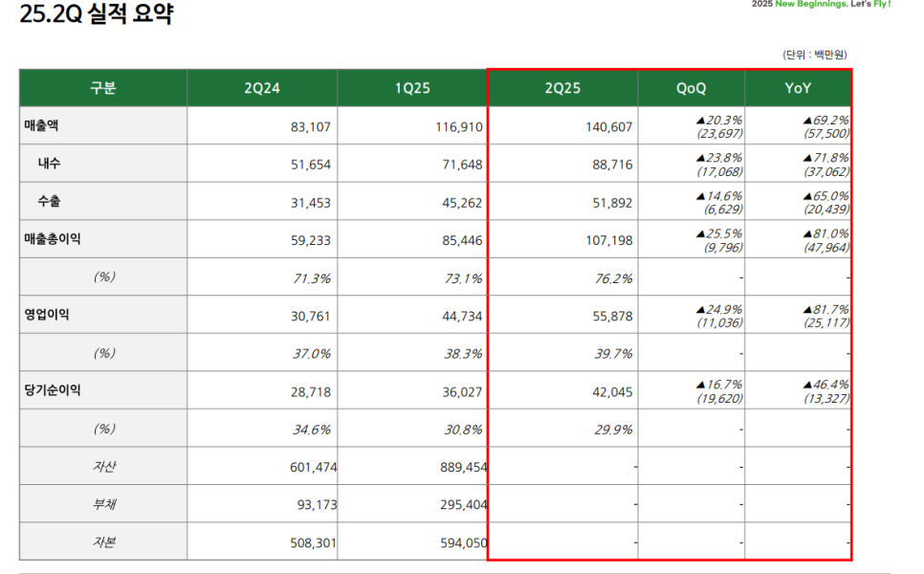
Task: Select the 영업이익 value '55,878'
Action: coord(612,316)
